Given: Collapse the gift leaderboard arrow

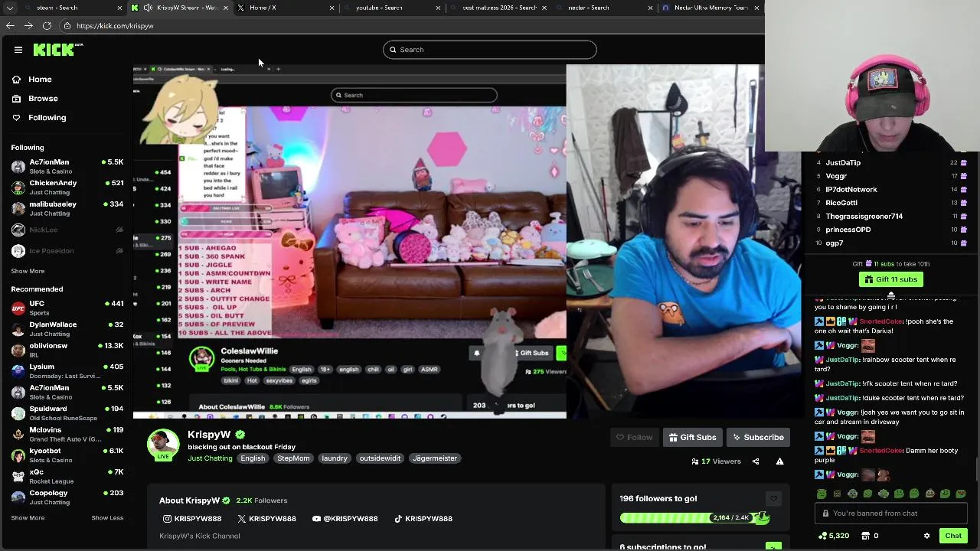Looking at the screenshot, I should pos(891,295).
